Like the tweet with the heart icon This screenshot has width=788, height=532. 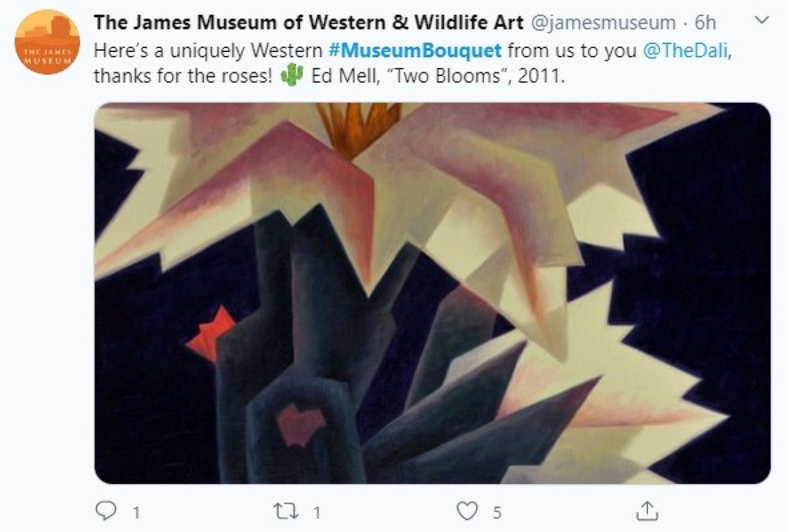point(468,510)
